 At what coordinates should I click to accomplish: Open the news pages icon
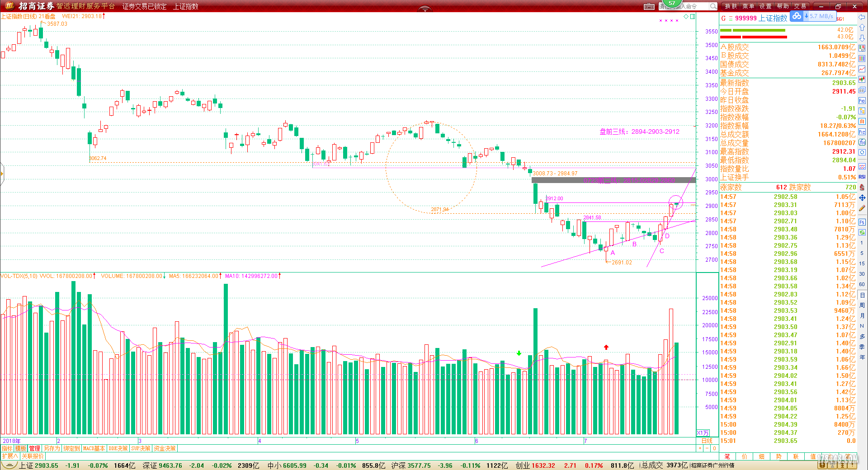pos(862,90)
